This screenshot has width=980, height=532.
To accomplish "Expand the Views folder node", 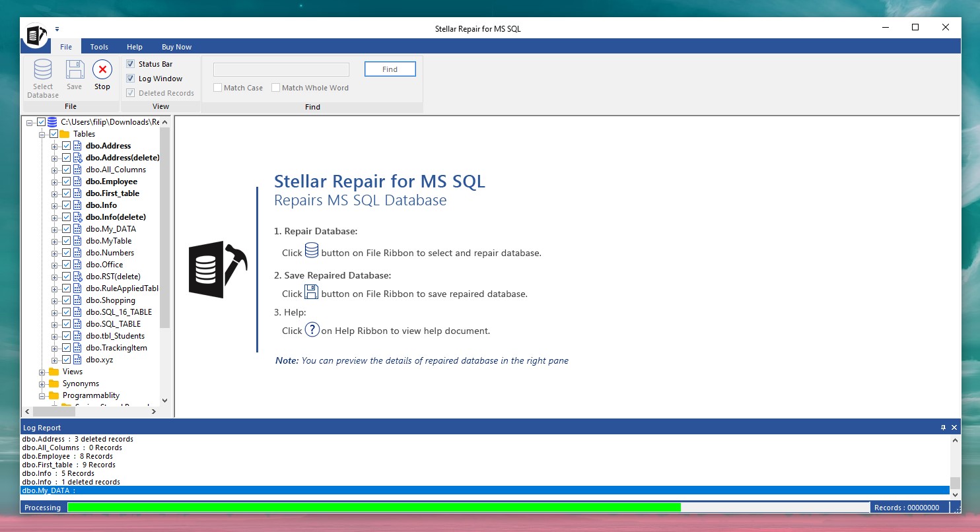I will pos(42,372).
